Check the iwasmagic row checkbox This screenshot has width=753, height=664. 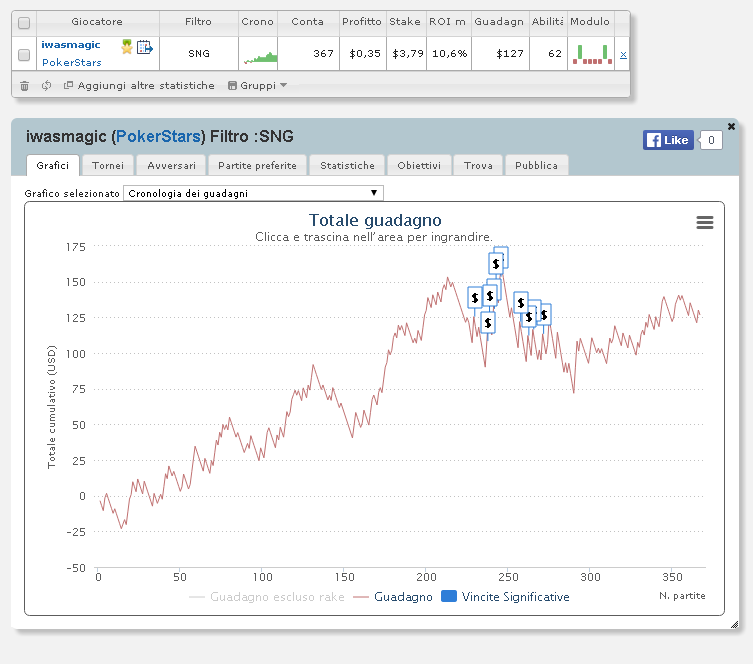[x=24, y=55]
